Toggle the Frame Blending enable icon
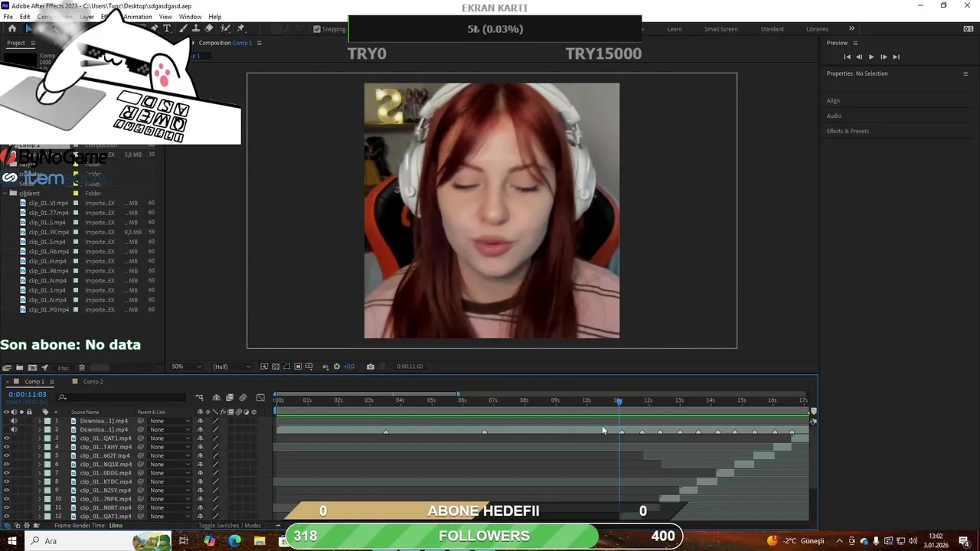 (229, 397)
